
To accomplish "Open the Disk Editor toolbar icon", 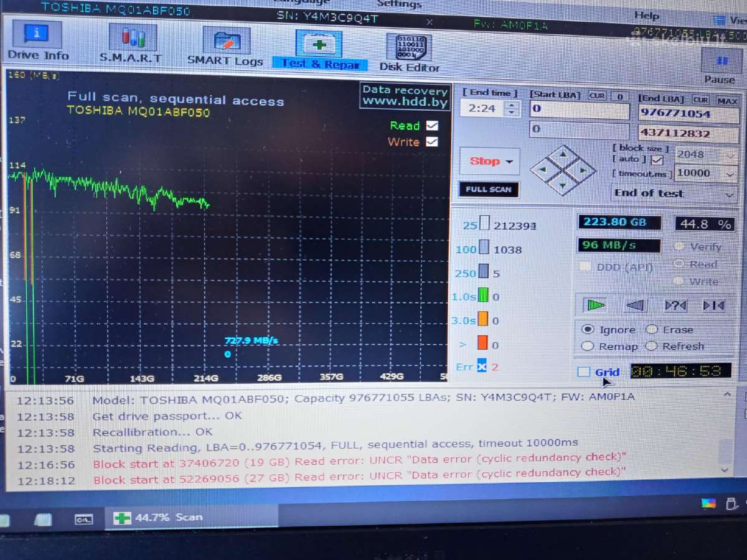I will tap(408, 47).
